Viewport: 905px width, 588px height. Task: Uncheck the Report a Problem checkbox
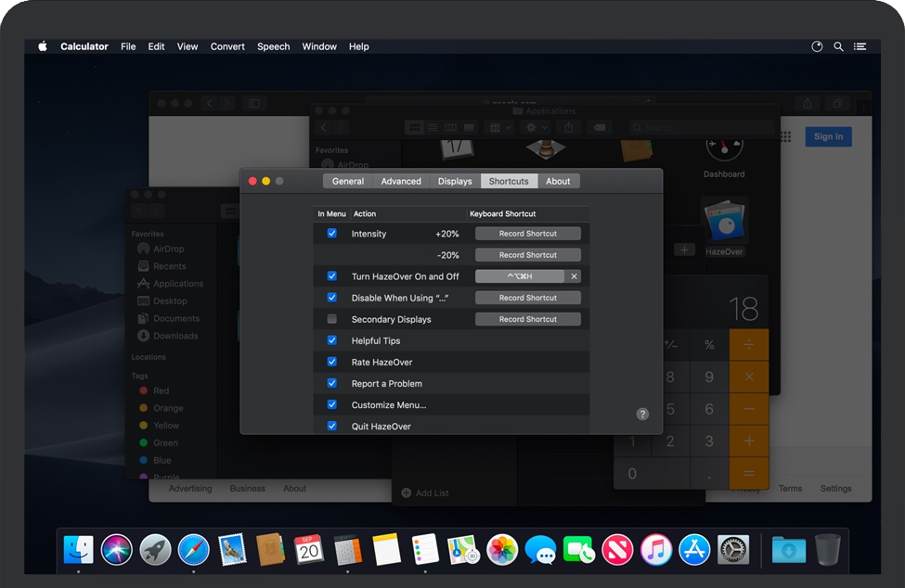pos(332,383)
